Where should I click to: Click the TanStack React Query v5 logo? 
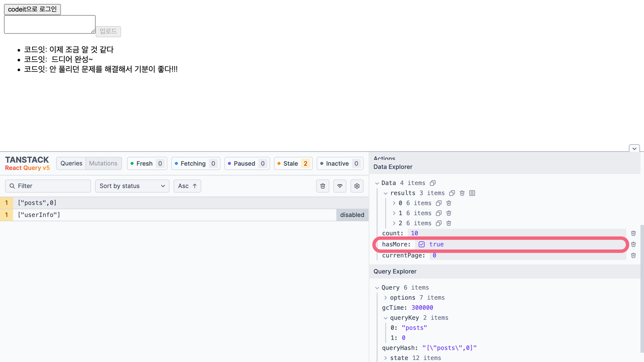pos(27,163)
